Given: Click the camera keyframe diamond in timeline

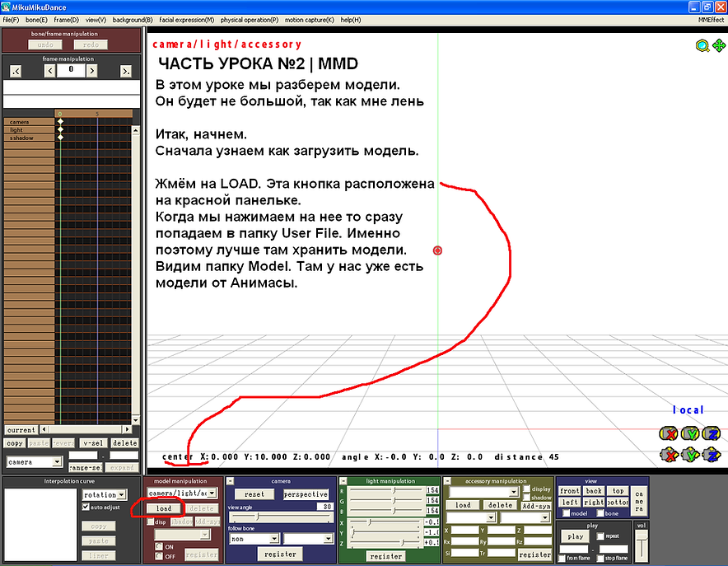Looking at the screenshot, I should (x=60, y=122).
